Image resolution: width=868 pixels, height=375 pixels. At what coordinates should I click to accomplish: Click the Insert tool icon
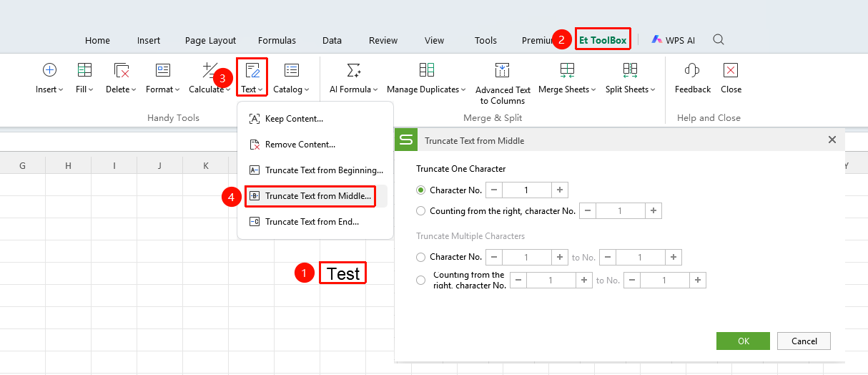click(49, 69)
